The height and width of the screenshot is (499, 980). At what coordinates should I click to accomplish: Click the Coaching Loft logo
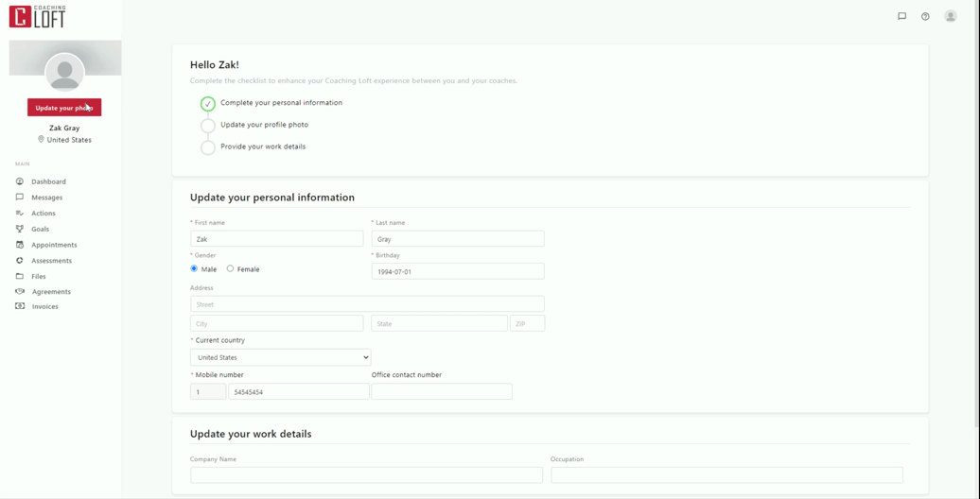coord(38,16)
